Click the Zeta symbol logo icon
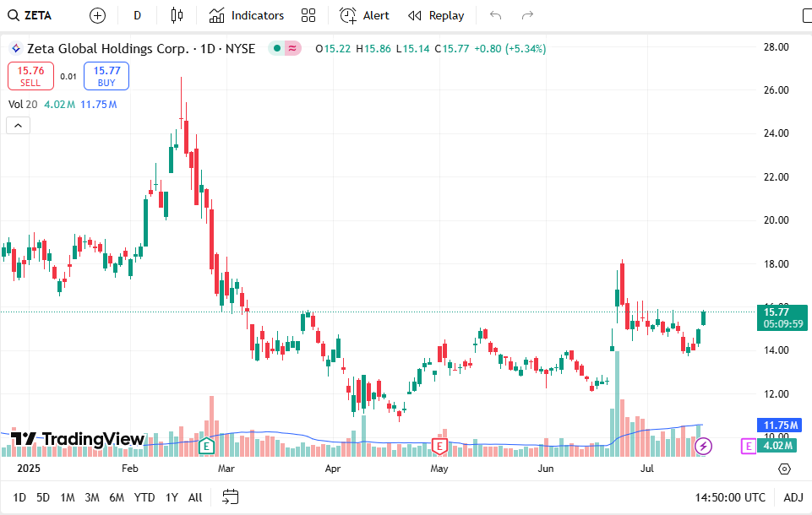Screen dimensions: 812x515 point(16,49)
